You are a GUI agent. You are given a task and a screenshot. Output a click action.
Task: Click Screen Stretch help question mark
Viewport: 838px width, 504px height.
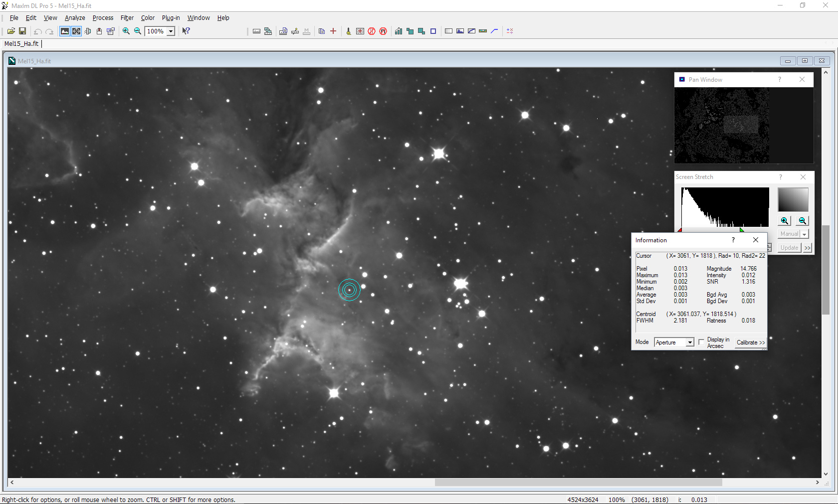coord(781,177)
